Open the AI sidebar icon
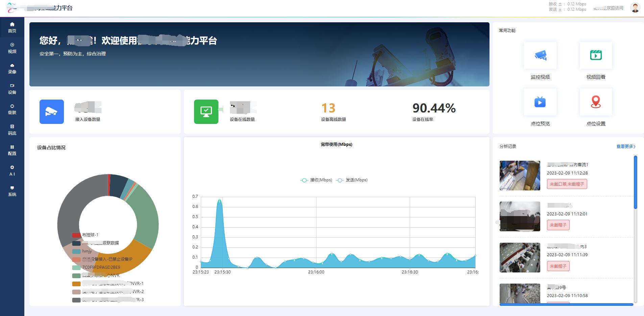 12,170
